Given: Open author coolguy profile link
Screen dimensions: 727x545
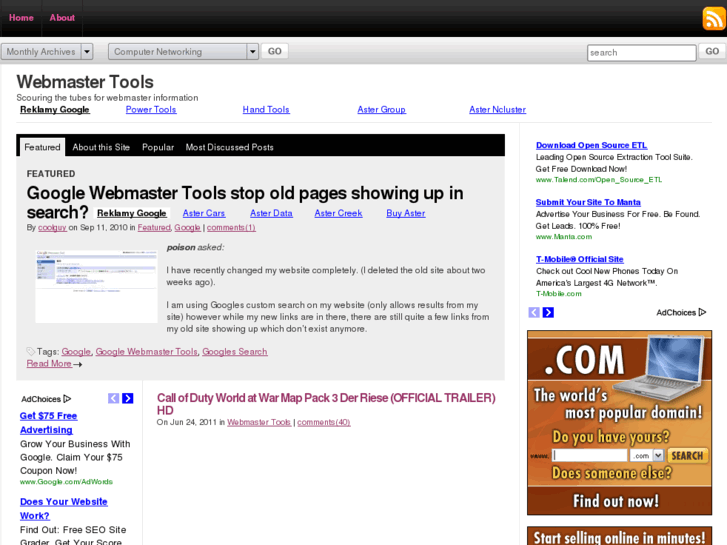Looking at the screenshot, I should point(52,227).
